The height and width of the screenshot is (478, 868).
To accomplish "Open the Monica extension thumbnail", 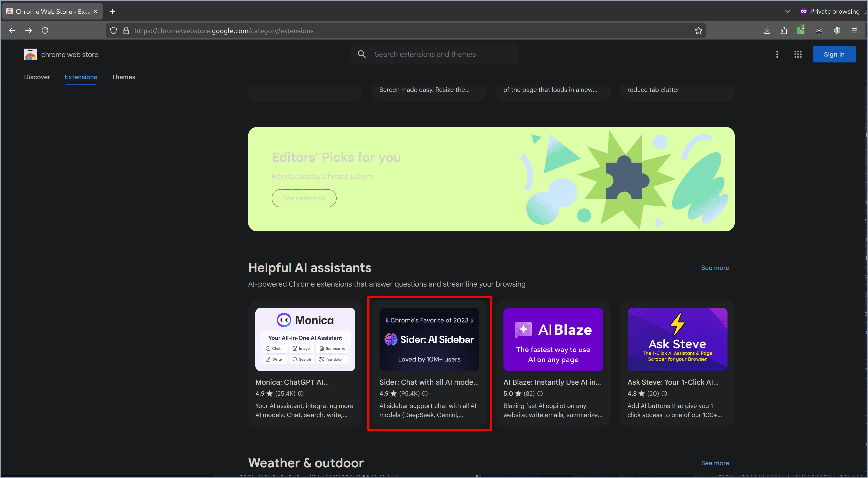I will click(x=305, y=339).
